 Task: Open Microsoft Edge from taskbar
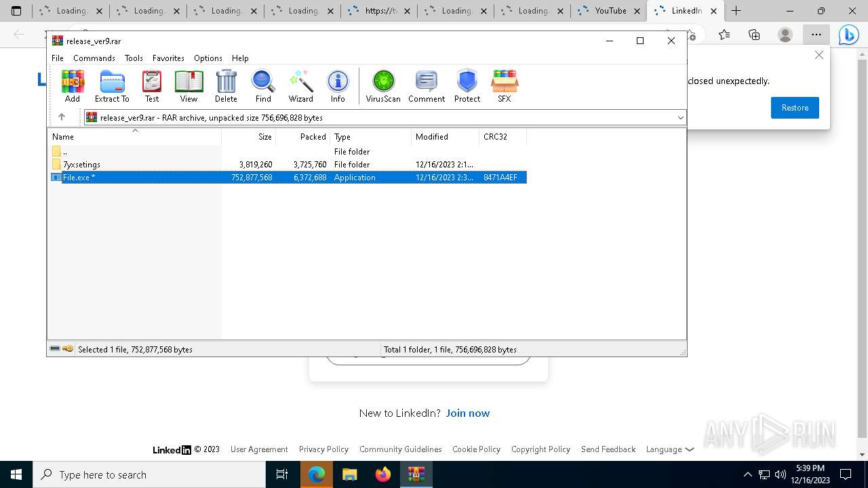(x=317, y=474)
